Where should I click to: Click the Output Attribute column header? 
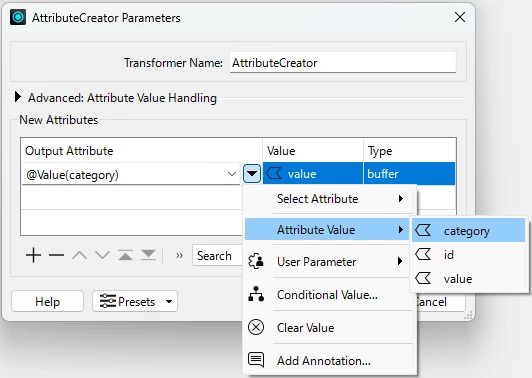tap(141, 151)
